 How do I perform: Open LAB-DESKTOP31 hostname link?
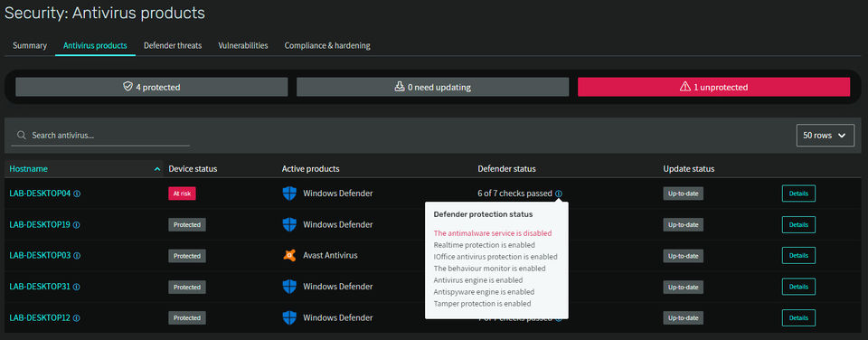point(40,287)
